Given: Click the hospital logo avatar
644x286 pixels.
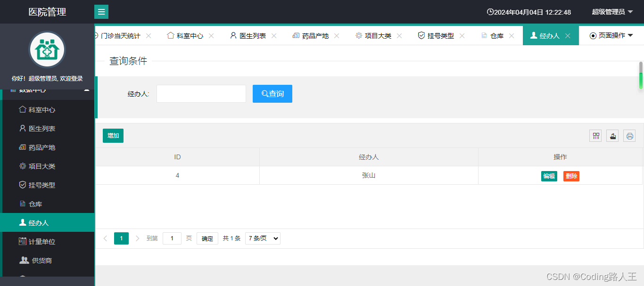Looking at the screenshot, I should pos(47,49).
